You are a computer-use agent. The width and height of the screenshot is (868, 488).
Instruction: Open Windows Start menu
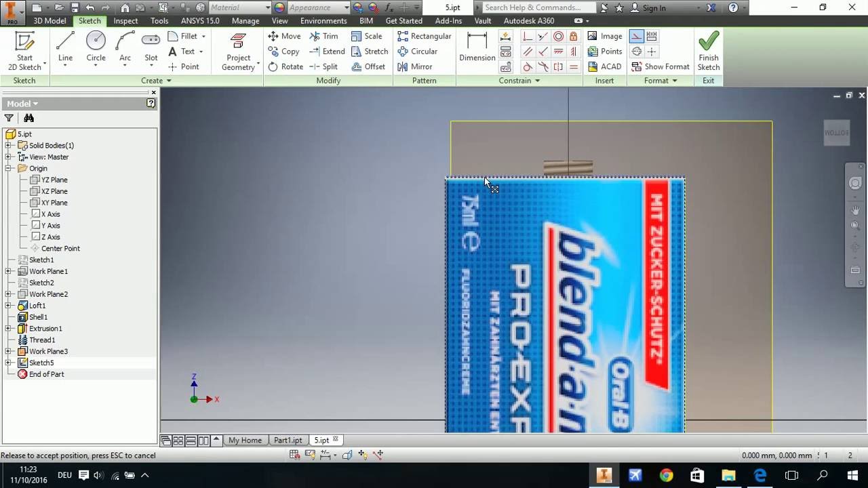click(853, 475)
